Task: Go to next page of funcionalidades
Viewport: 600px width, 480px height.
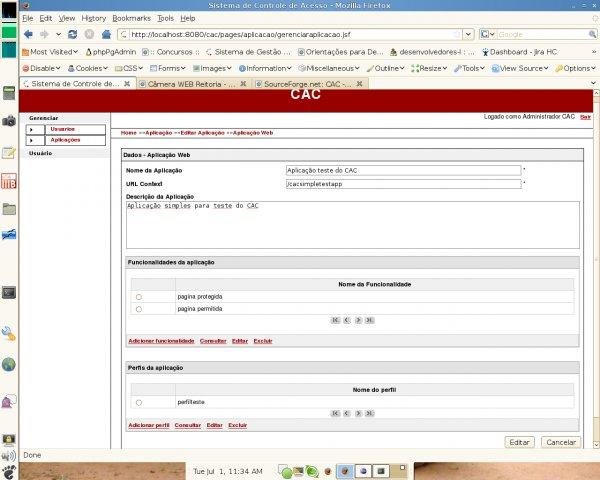Action: [358, 320]
